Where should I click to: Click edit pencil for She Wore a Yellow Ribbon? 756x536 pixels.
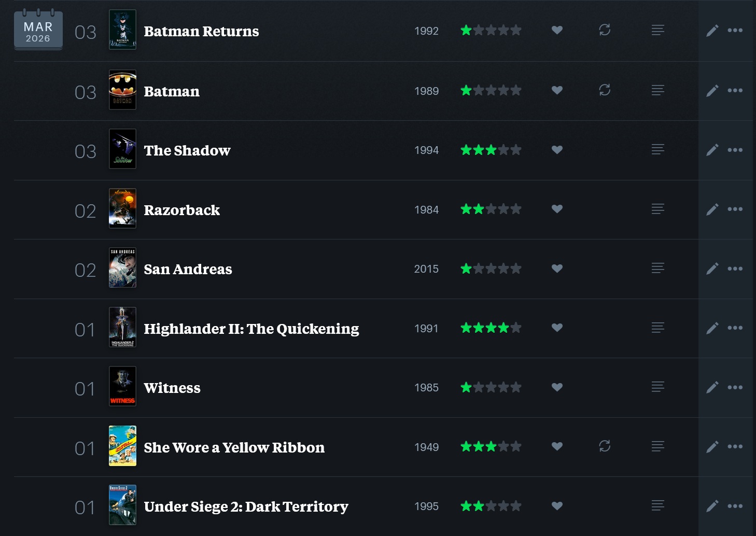[712, 447]
